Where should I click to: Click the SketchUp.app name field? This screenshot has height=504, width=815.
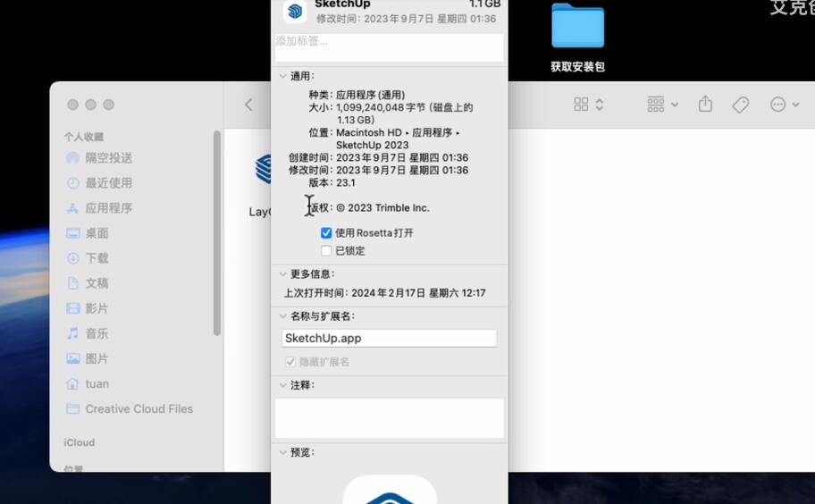coord(389,339)
